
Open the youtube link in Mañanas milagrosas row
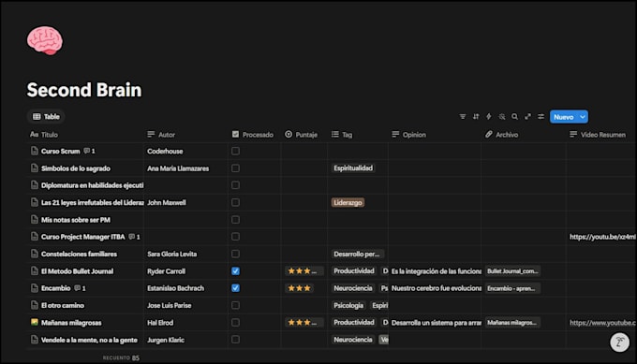[x=602, y=323]
